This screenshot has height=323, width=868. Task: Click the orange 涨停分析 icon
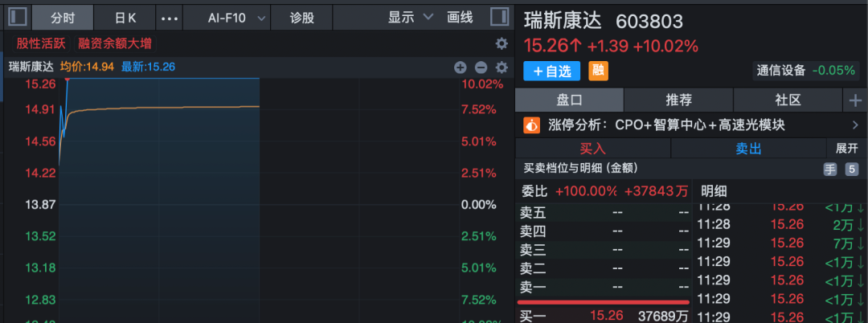click(531, 125)
